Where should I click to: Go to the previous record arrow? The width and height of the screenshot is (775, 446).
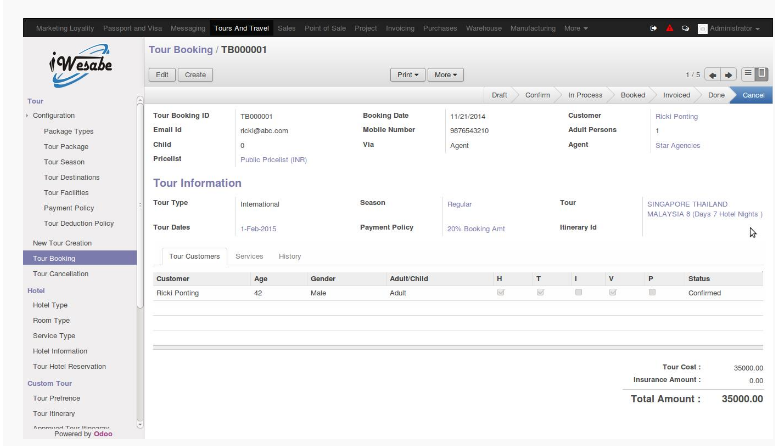712,75
